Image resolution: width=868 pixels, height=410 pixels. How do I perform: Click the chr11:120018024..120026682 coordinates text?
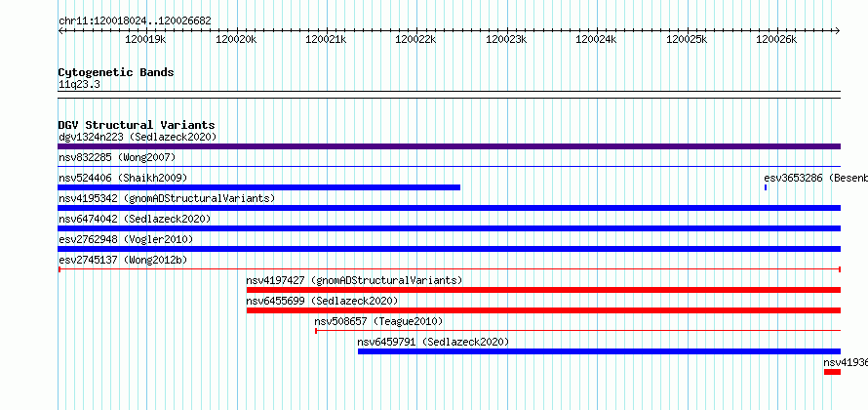(135, 21)
